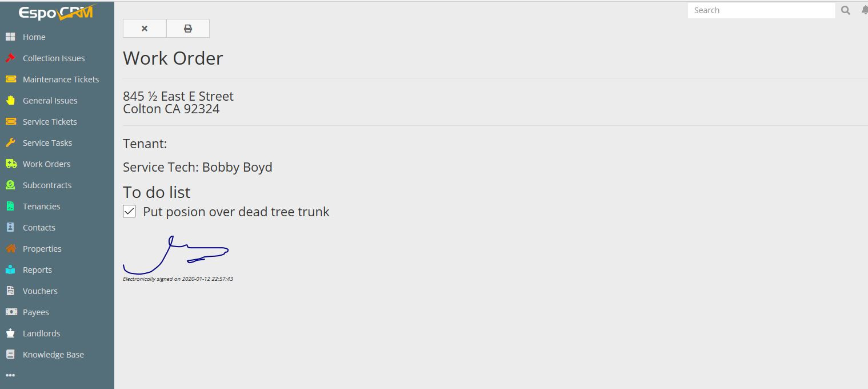The height and width of the screenshot is (389, 868).
Task: Click the Work Orders truck icon
Action: [x=11, y=164]
